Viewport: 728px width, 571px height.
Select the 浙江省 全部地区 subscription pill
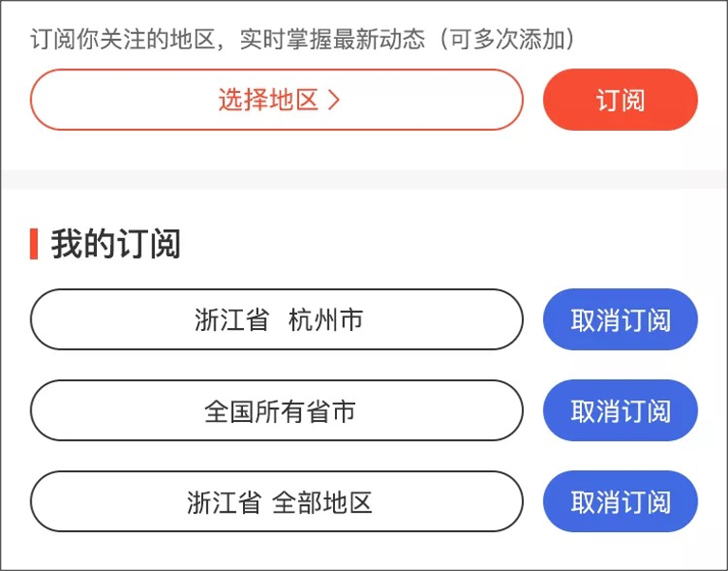tap(276, 502)
